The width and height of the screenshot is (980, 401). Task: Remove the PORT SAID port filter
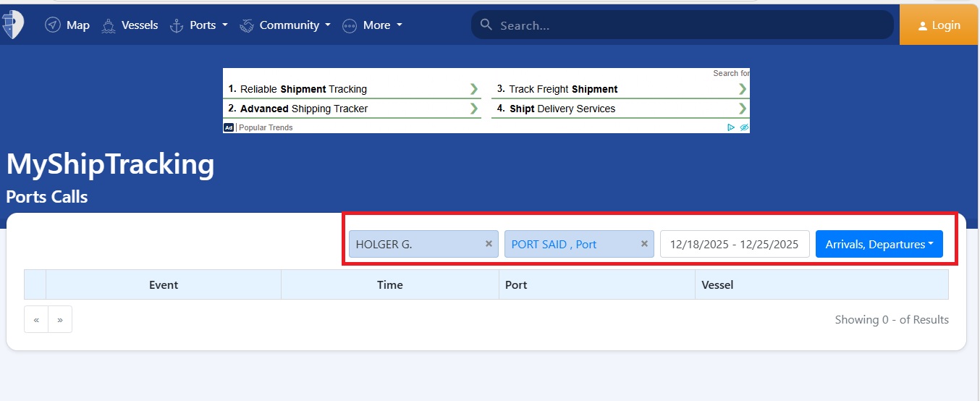(x=644, y=244)
